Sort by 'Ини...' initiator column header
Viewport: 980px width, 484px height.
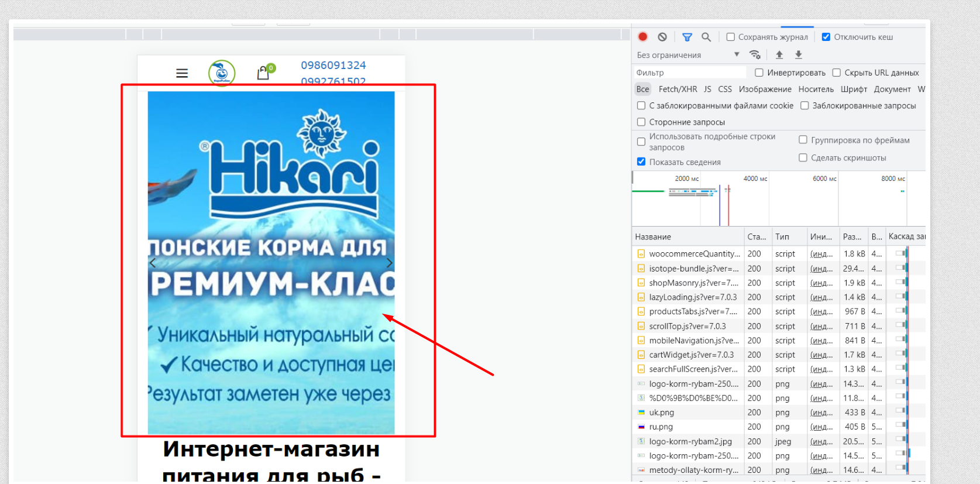click(823, 237)
